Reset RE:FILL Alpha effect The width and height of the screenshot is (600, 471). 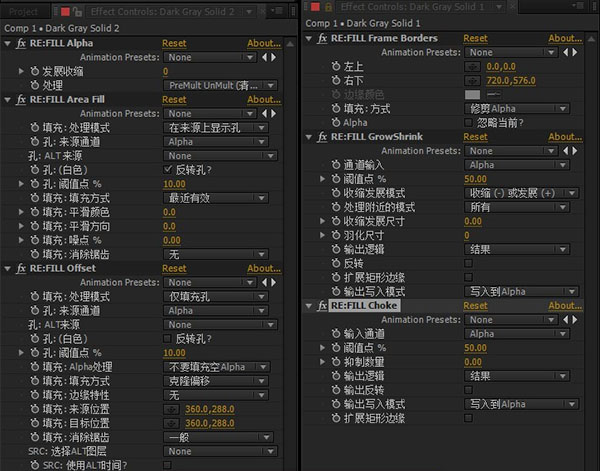tap(174, 43)
